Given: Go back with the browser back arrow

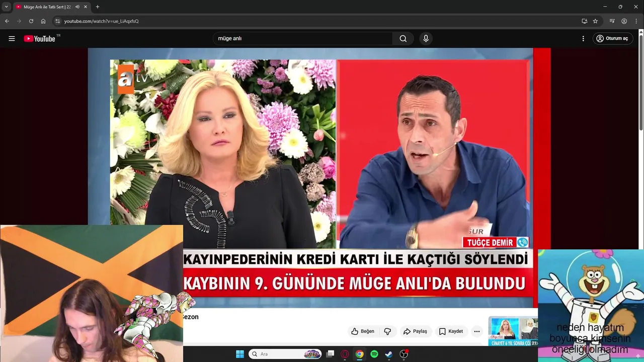Looking at the screenshot, I should click(7, 21).
